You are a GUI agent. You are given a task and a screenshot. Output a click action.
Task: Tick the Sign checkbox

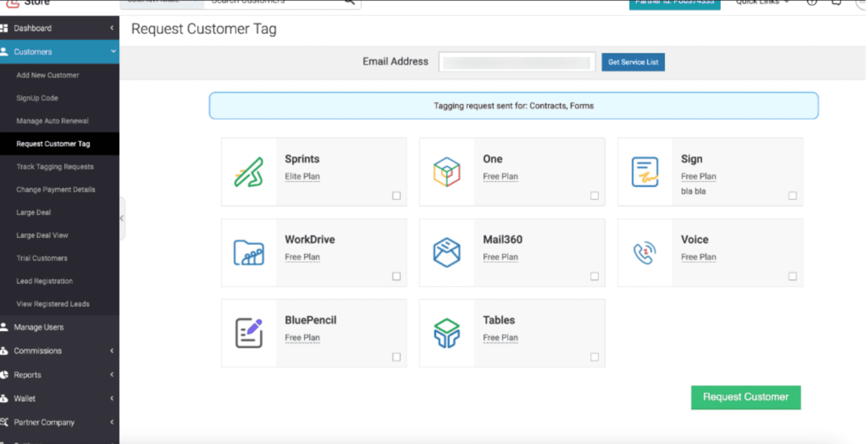[792, 196]
